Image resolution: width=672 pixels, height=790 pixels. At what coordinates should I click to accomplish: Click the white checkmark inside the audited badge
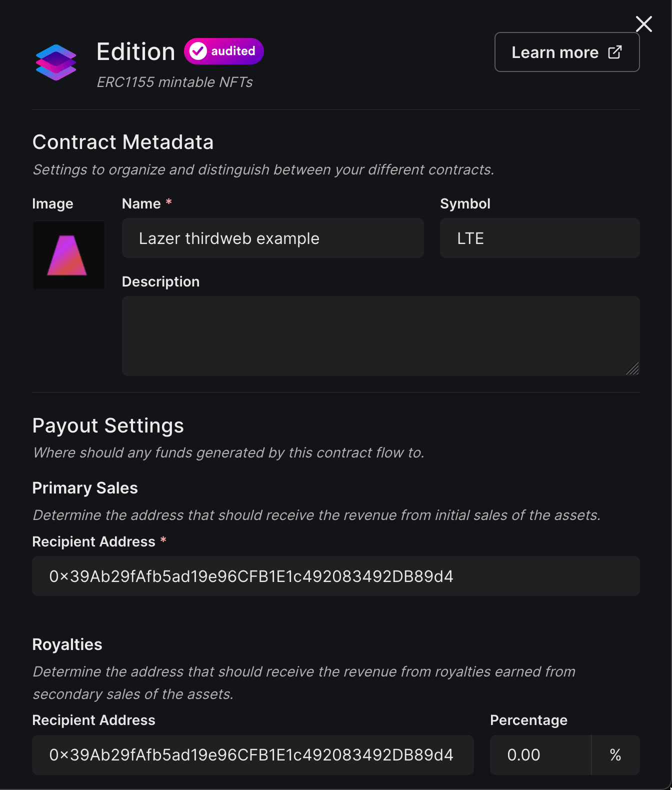point(198,50)
